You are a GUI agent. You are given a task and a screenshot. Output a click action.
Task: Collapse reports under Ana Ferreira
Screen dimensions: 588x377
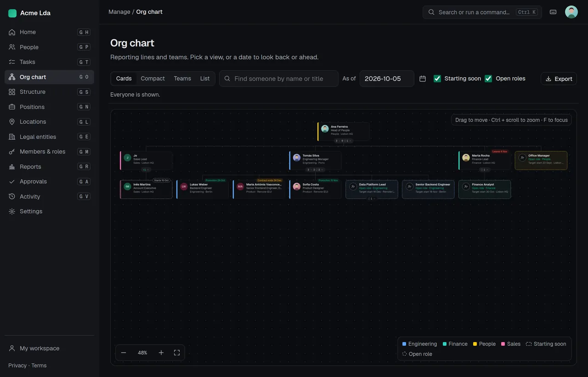click(344, 141)
